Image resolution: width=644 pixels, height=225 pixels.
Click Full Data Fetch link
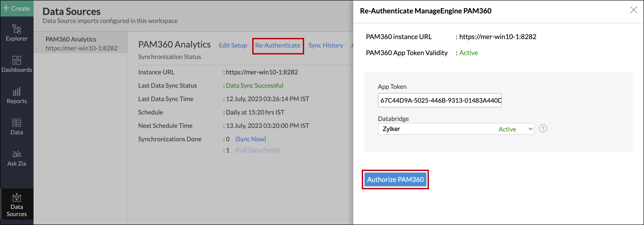click(258, 150)
